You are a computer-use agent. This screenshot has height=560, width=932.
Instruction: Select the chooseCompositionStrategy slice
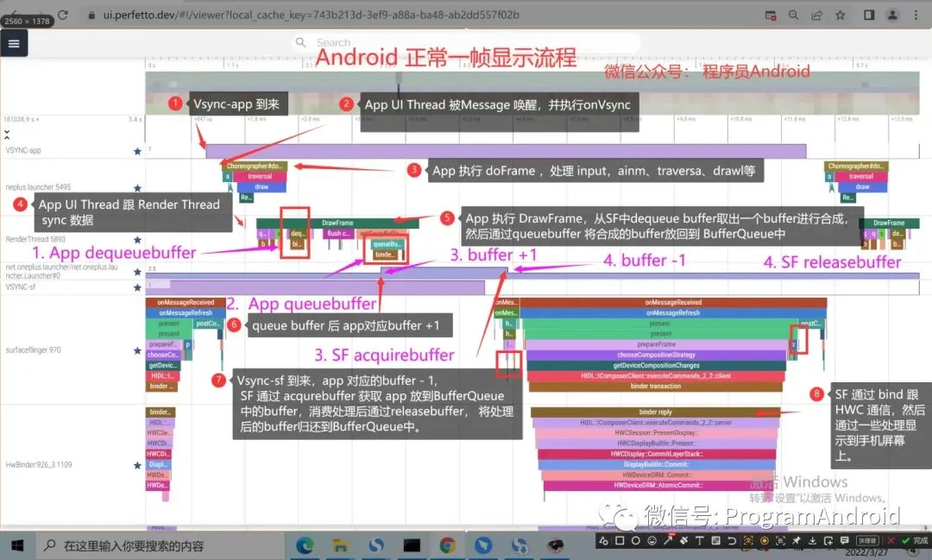coord(656,355)
